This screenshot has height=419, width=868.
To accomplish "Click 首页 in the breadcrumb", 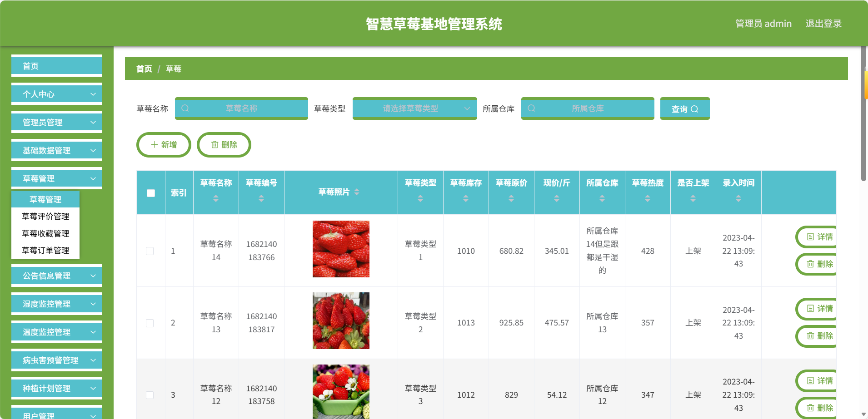I will (x=144, y=69).
